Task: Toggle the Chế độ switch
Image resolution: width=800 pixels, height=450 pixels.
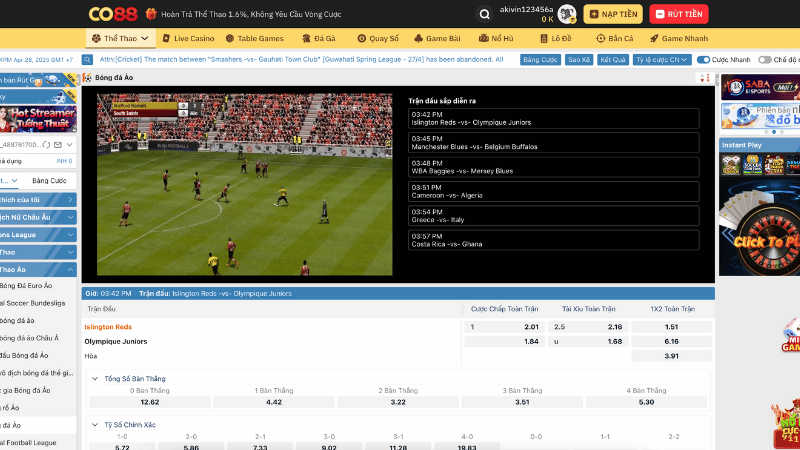Action: click(764, 60)
